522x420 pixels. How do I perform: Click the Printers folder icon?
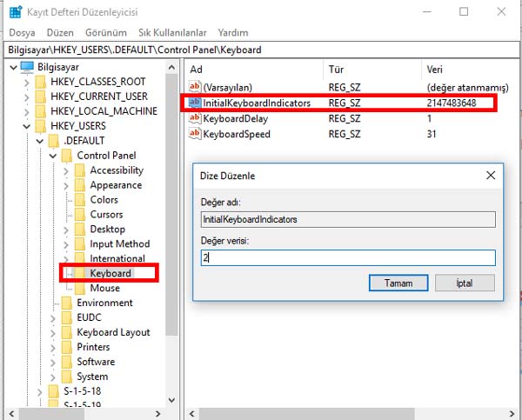click(67, 347)
